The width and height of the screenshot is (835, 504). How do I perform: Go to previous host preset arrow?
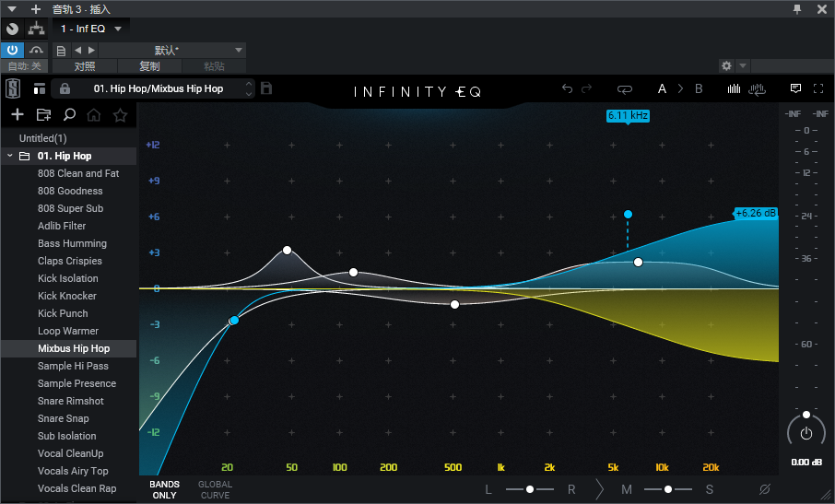click(77, 50)
